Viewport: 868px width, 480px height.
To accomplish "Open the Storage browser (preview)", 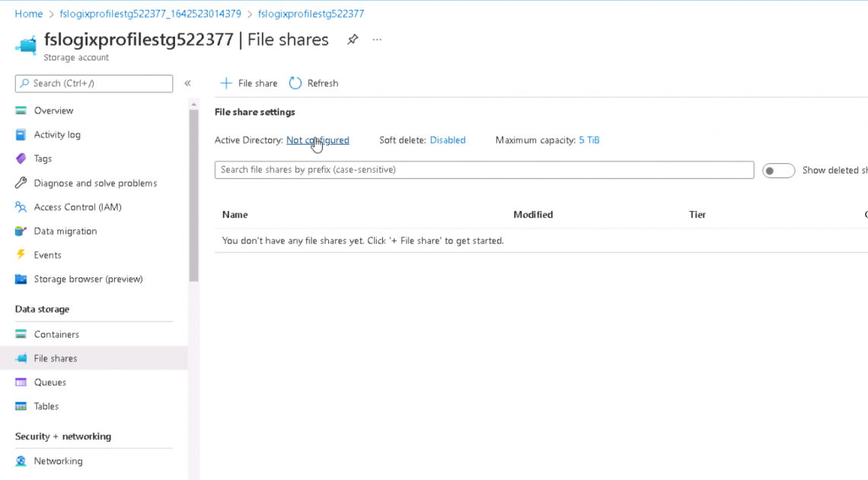I will tap(88, 279).
